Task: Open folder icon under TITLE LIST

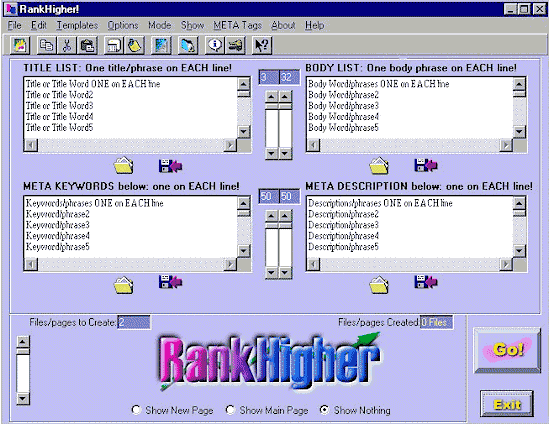Action: (123, 166)
